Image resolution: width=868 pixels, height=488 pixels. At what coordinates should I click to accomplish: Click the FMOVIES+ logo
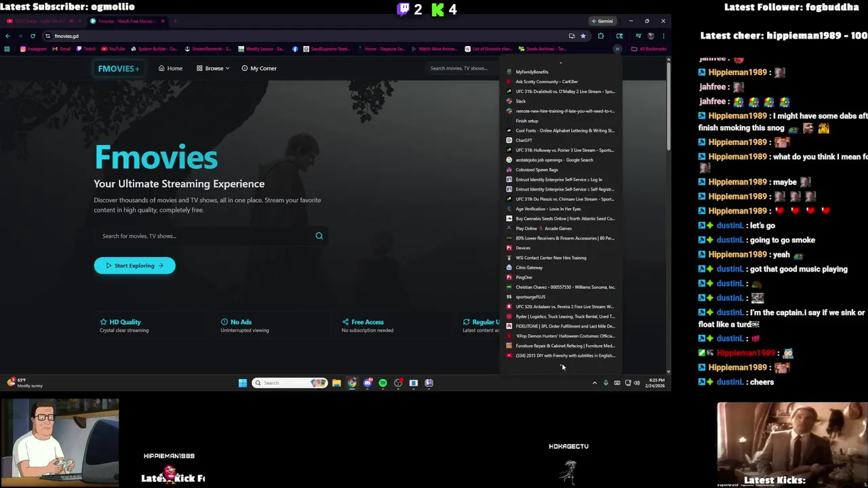tap(118, 68)
